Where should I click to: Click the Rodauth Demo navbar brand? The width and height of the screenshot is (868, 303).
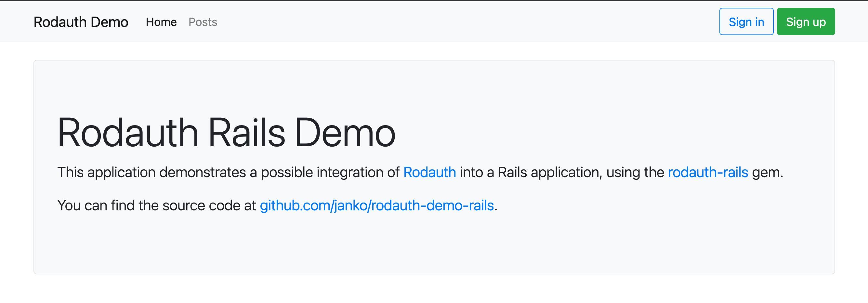tap(81, 22)
